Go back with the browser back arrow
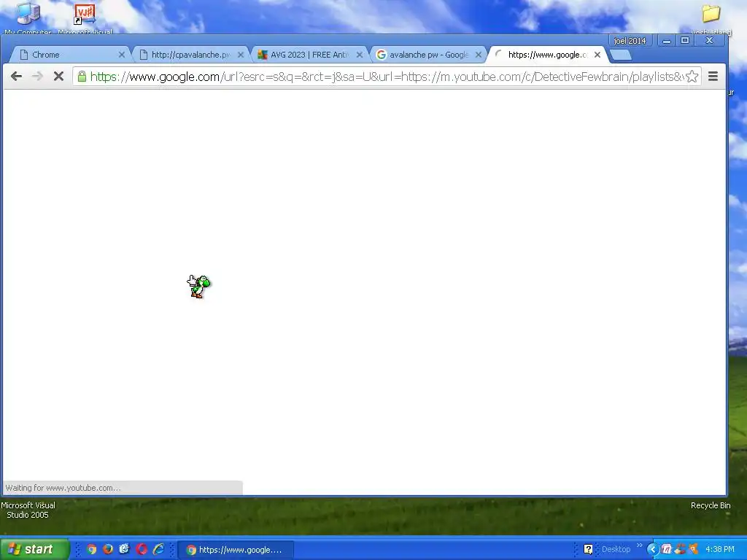 (x=16, y=76)
